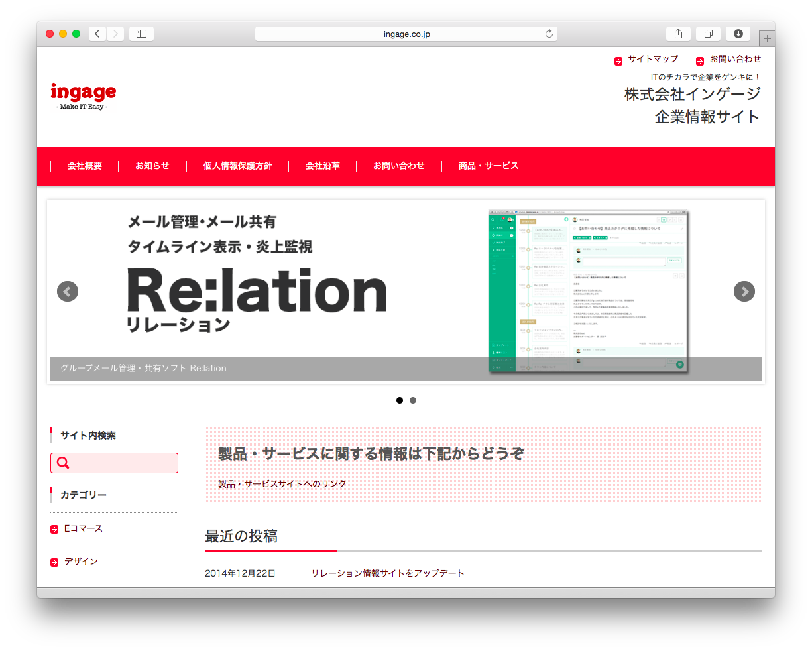
Task: Open the Share menu icon
Action: coord(678,34)
